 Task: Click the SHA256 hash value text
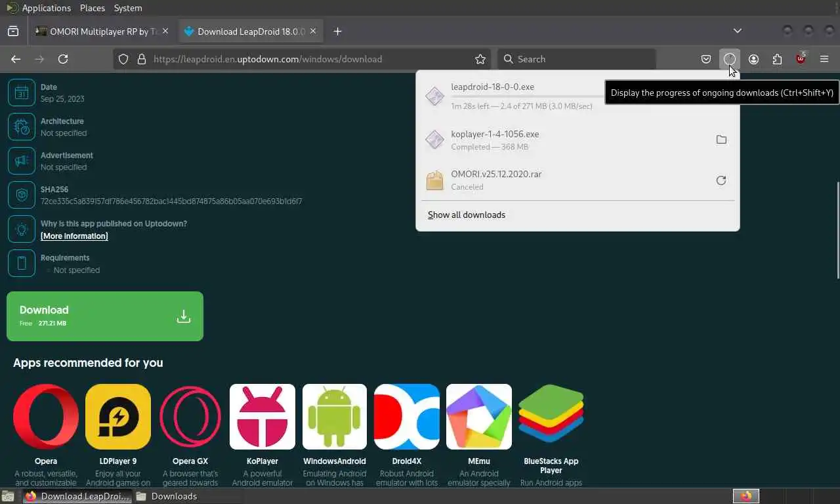point(171,201)
